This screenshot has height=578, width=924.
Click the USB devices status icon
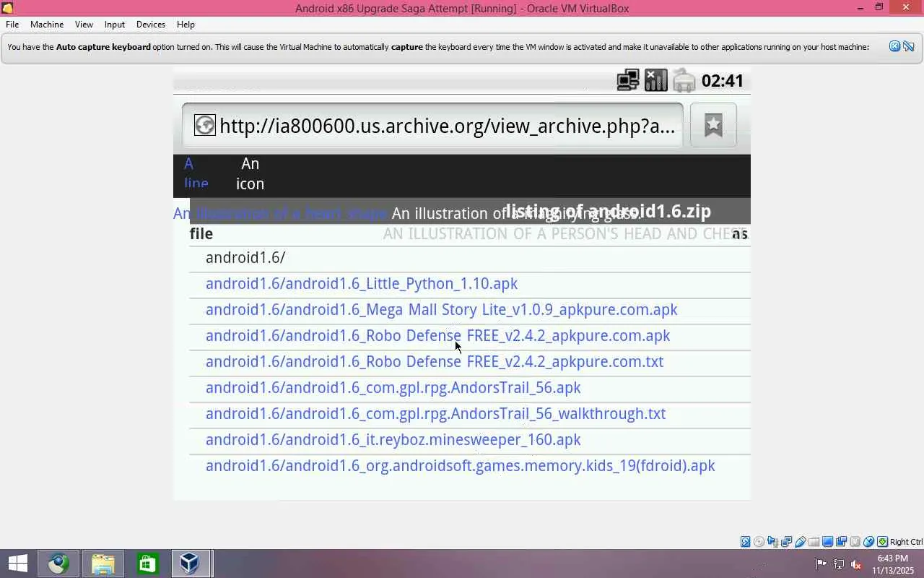801,542
